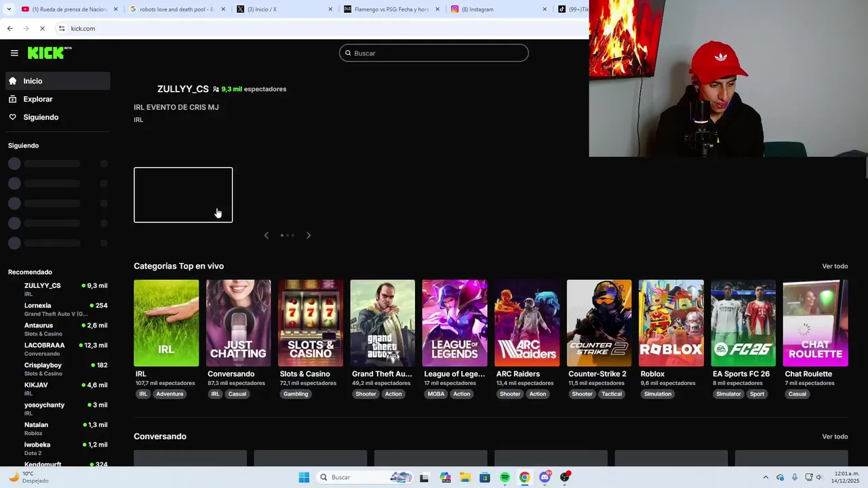Viewport: 868px width, 488px height.
Task: Open Discord from the taskbar
Action: coord(545,477)
